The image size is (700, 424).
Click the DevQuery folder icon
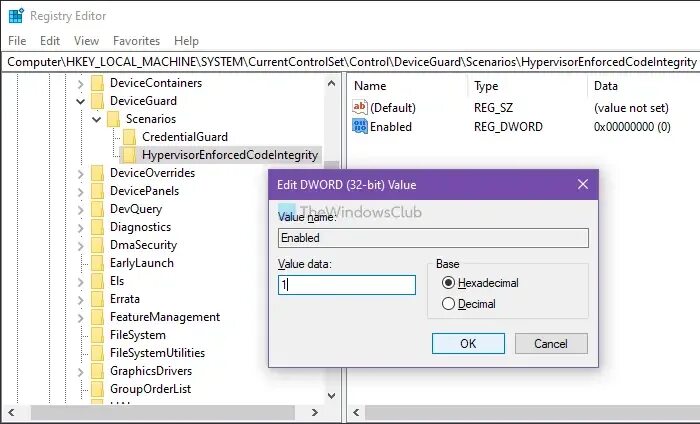point(97,209)
